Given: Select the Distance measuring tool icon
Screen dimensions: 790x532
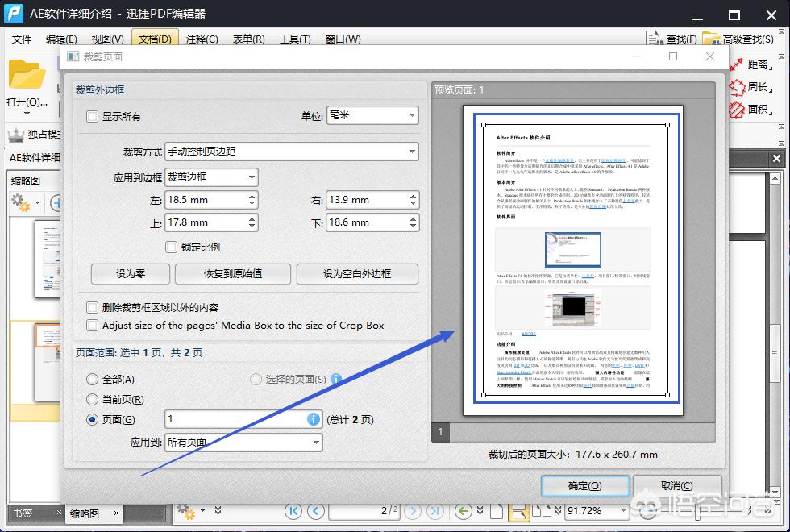Looking at the screenshot, I should coord(737,64).
